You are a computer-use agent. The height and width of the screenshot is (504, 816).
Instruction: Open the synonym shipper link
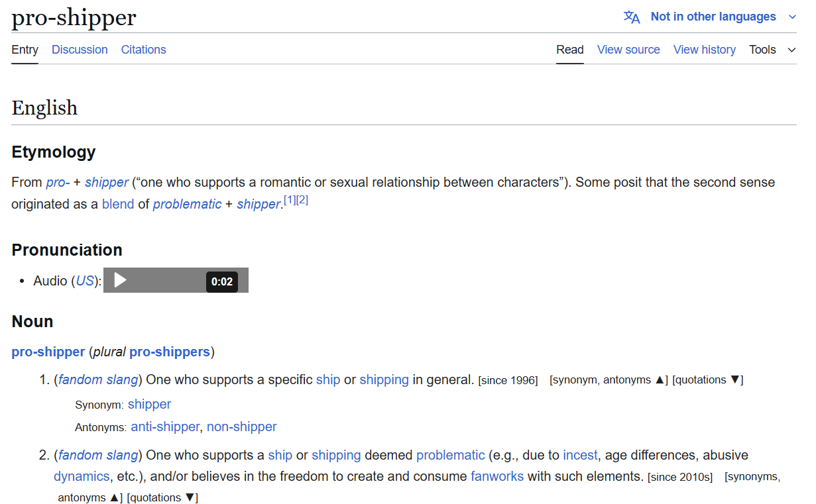pos(149,405)
